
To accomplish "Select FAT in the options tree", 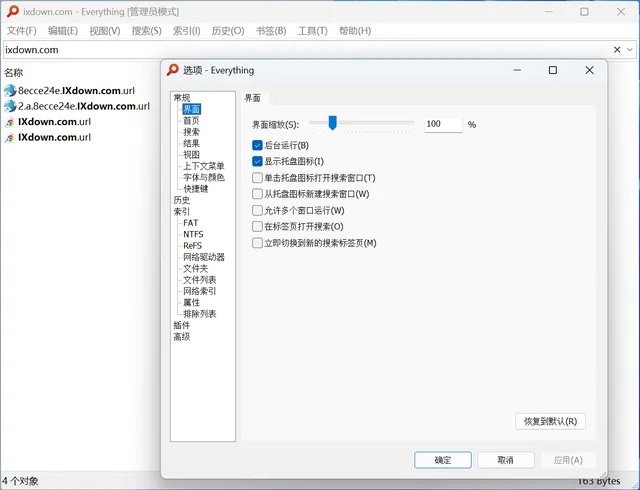I will pyautogui.click(x=191, y=223).
